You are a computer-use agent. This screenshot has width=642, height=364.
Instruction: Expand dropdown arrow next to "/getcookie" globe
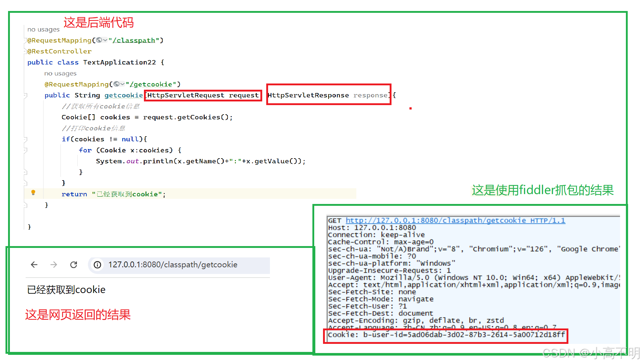[x=123, y=84]
